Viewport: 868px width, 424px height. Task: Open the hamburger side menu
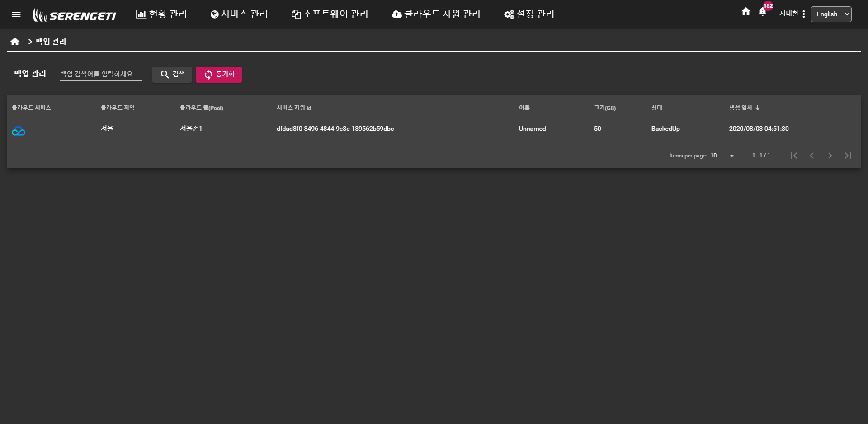pyautogui.click(x=16, y=14)
